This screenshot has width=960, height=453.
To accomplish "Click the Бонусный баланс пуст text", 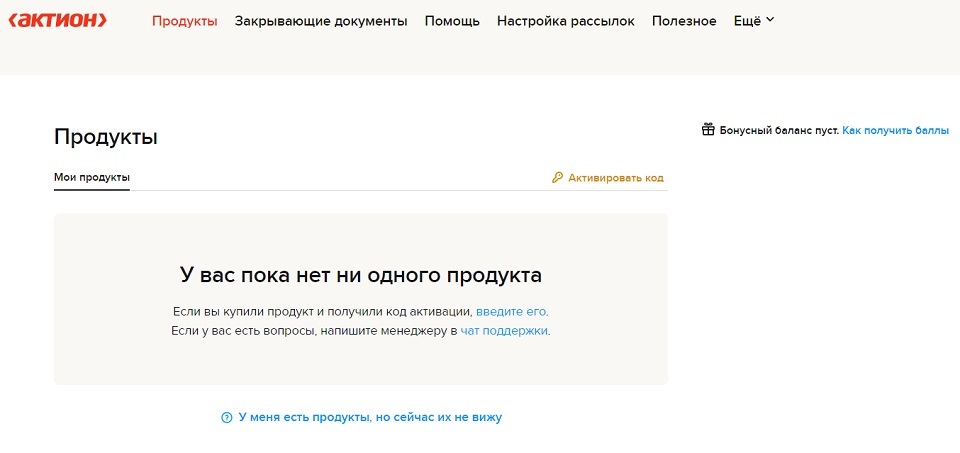I will (779, 131).
